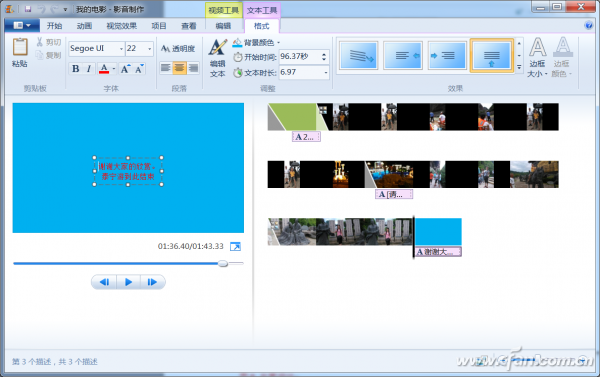Open the Visual Effects (视觉效果) tab
The height and width of the screenshot is (377, 600).
pyautogui.click(x=121, y=26)
